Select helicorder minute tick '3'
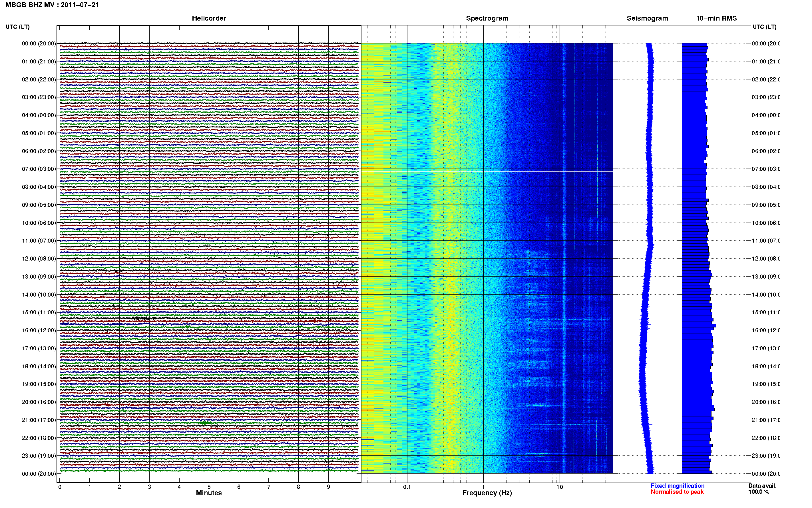Image resolution: width=812 pixels, height=508 pixels. pos(149,487)
